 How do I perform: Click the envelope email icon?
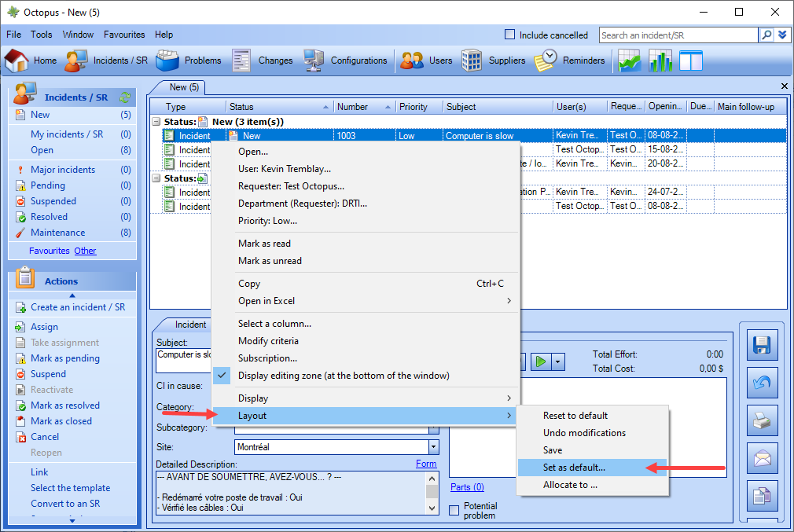762,459
